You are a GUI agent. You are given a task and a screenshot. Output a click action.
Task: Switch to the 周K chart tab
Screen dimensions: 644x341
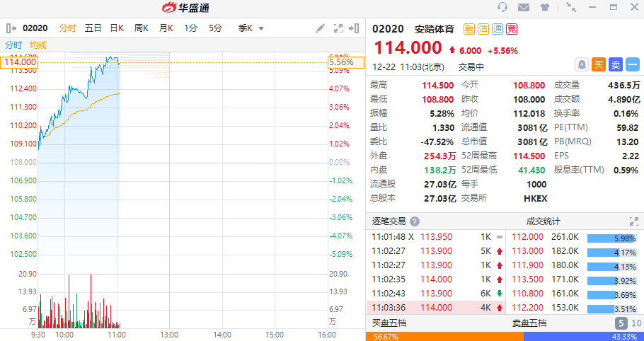point(142,28)
